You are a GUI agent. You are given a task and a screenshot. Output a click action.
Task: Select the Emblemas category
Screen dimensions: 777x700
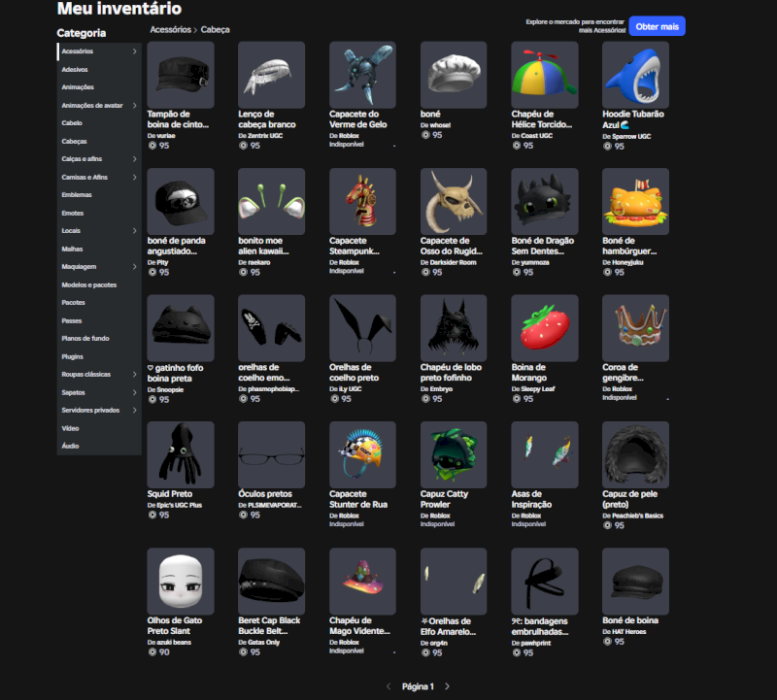pos(99,195)
